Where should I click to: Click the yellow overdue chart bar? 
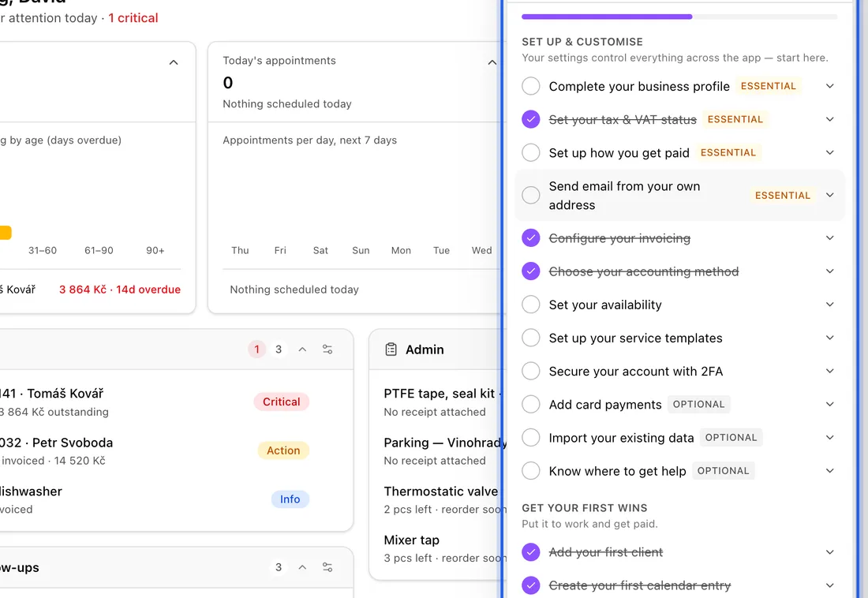[x=6, y=233]
